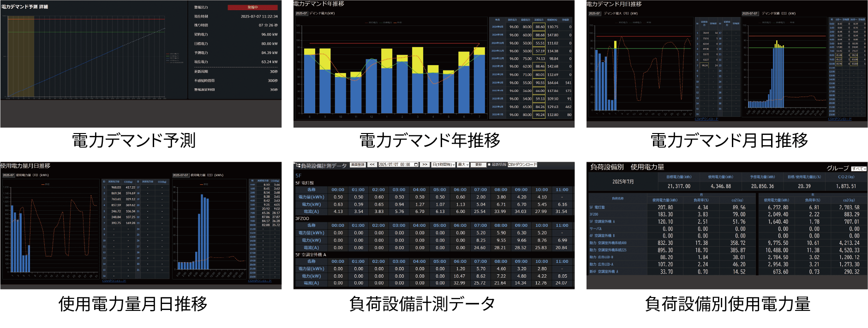The height and width of the screenshot is (328, 868).
Task: Open the 5F 電灯盤 load name link
Action: point(597,207)
